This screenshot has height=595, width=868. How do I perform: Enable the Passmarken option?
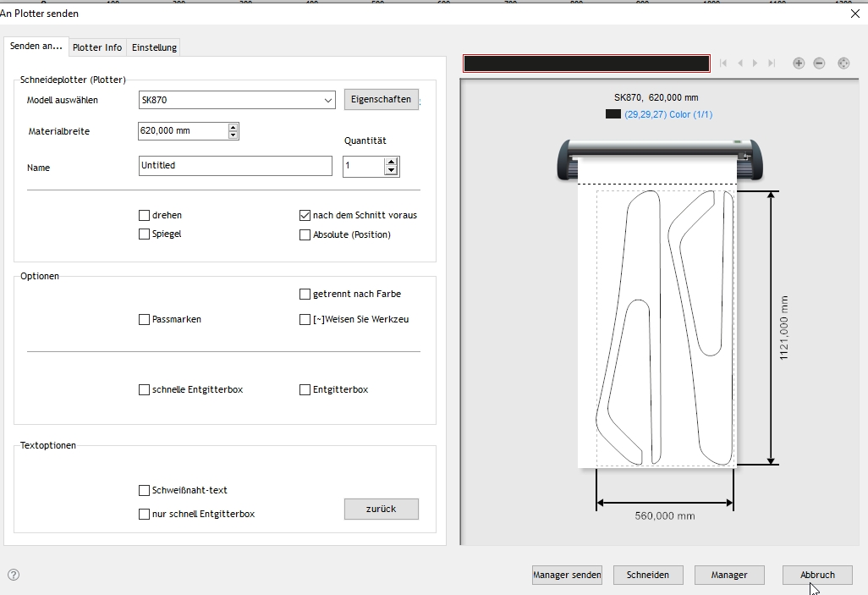pos(144,319)
